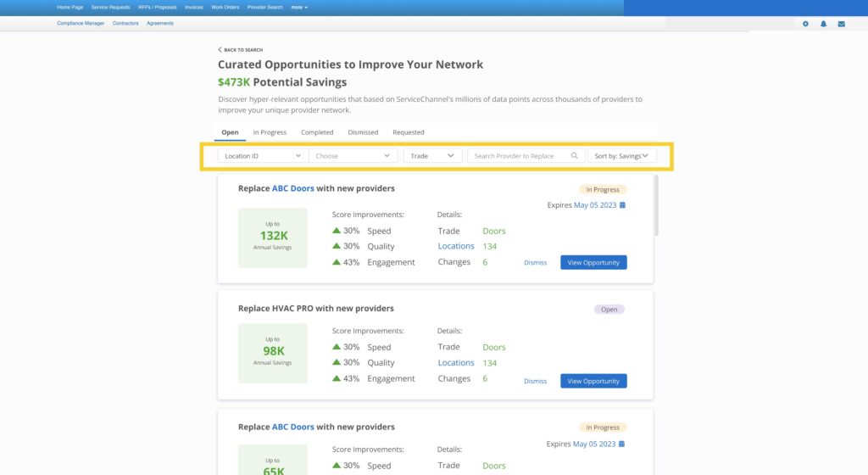Open the messages envelope icon
Screen dimensions: 868x475
coord(841,24)
